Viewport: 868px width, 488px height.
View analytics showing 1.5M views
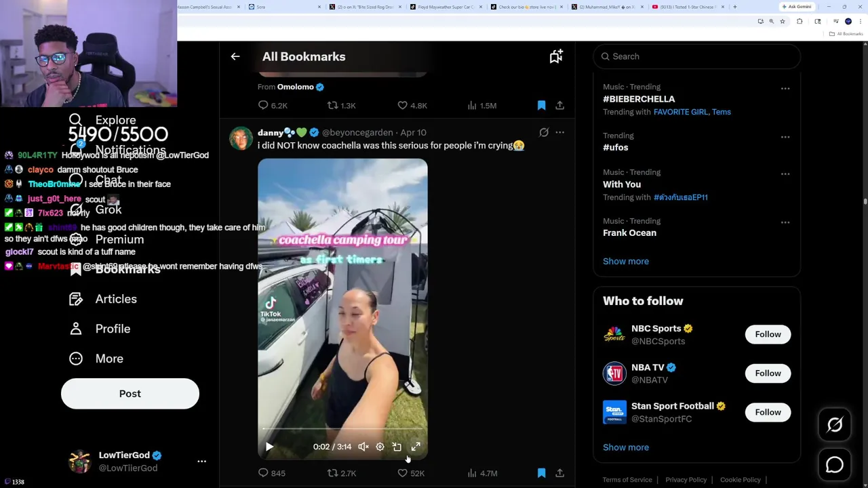tap(482, 106)
